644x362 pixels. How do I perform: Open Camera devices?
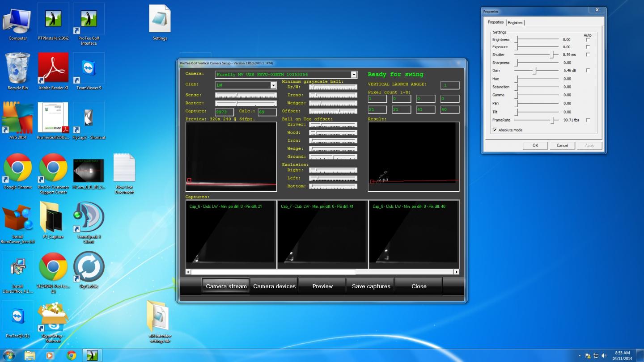(x=274, y=286)
